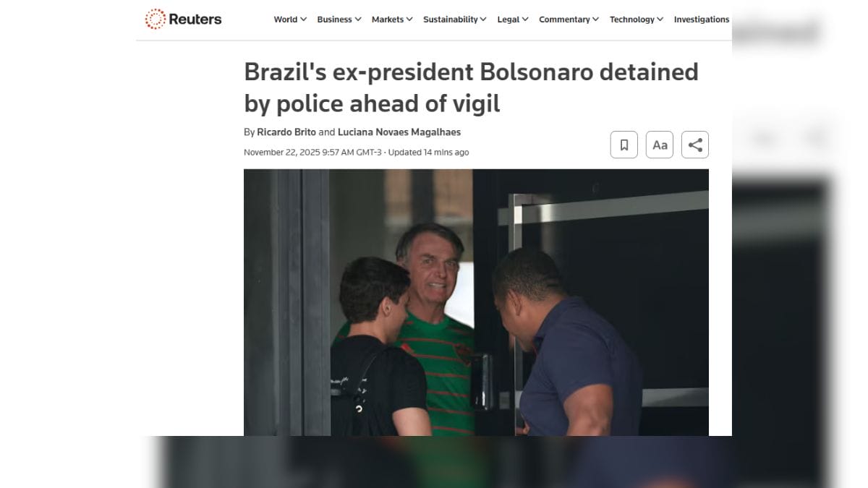Go to the Investigations section
Viewport: 868px width, 488px height.
(702, 20)
